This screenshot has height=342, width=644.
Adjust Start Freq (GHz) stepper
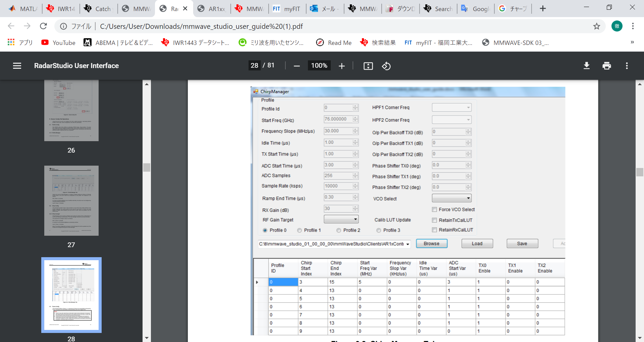click(356, 119)
